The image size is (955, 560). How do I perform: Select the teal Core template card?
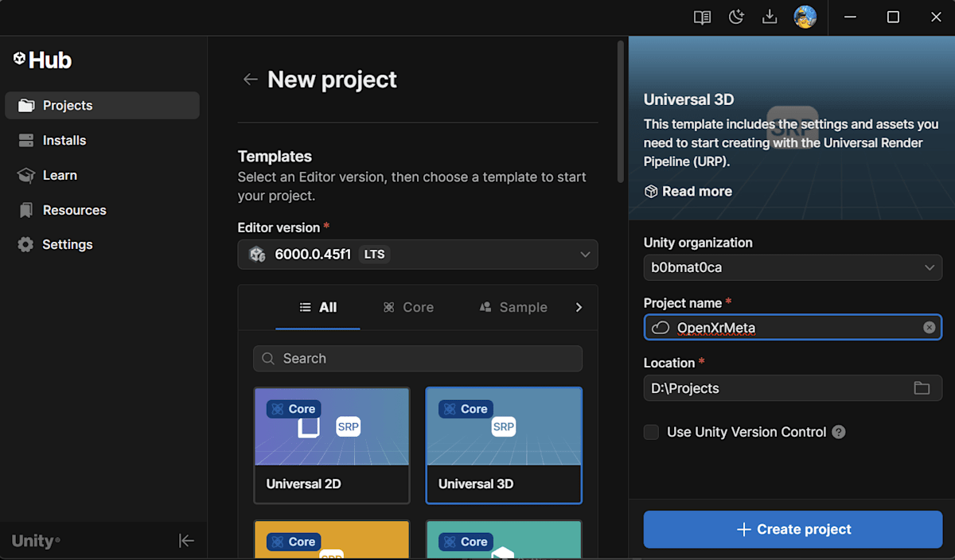point(504,540)
